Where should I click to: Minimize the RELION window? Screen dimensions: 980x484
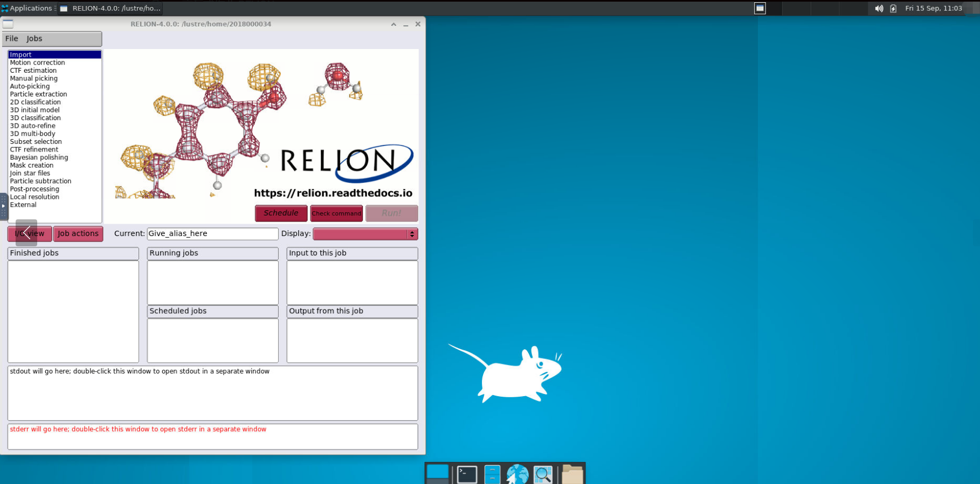pos(406,24)
